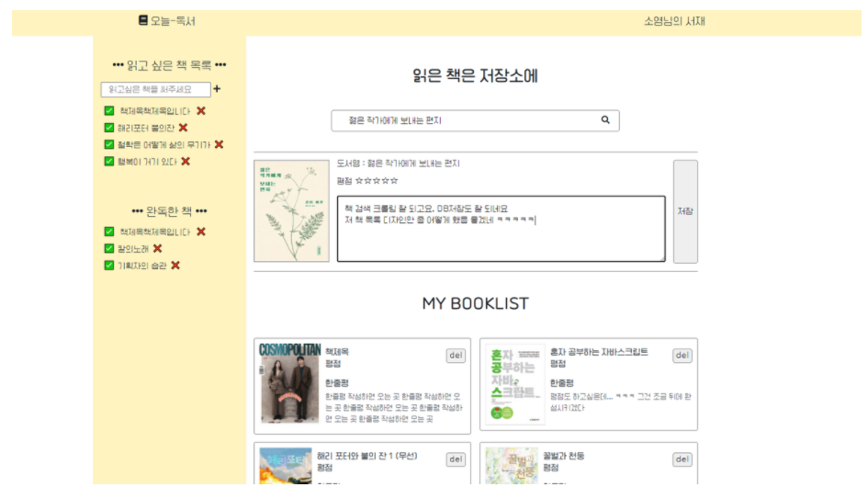The image size is (868, 487).
Task: Click search box containing 젊은 작가에게 보내는 편지
Action: pyautogui.click(x=475, y=120)
